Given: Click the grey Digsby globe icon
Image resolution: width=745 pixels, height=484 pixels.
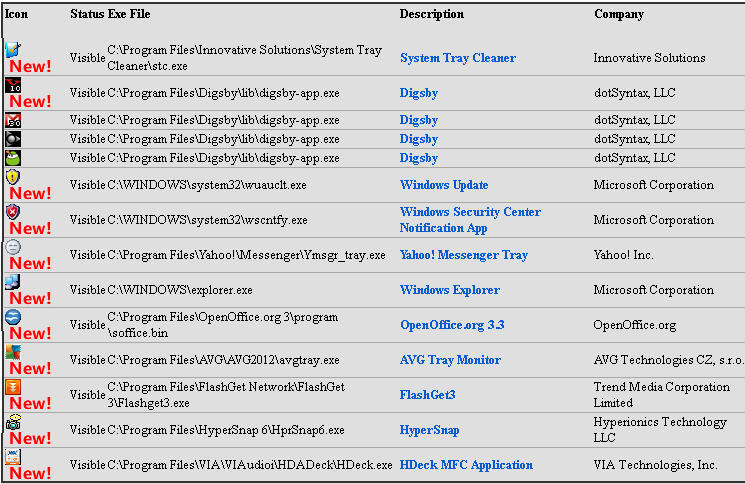Looking at the screenshot, I should tap(13, 139).
